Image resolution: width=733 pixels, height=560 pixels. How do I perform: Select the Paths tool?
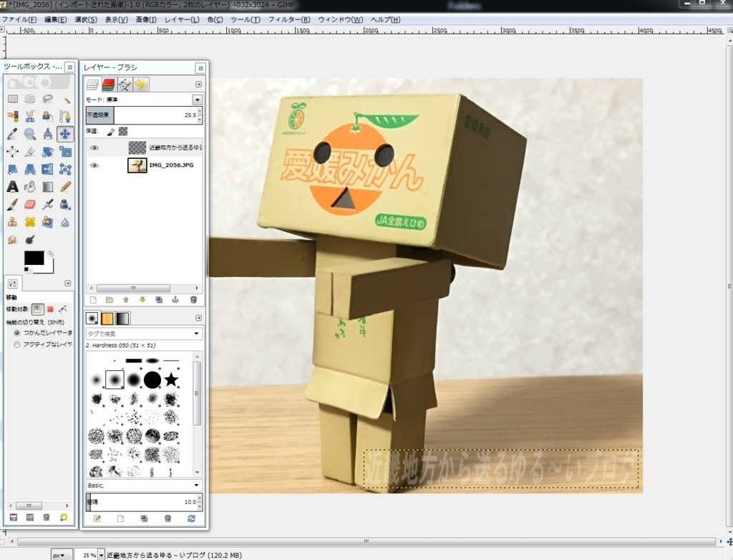pyautogui.click(x=65, y=116)
